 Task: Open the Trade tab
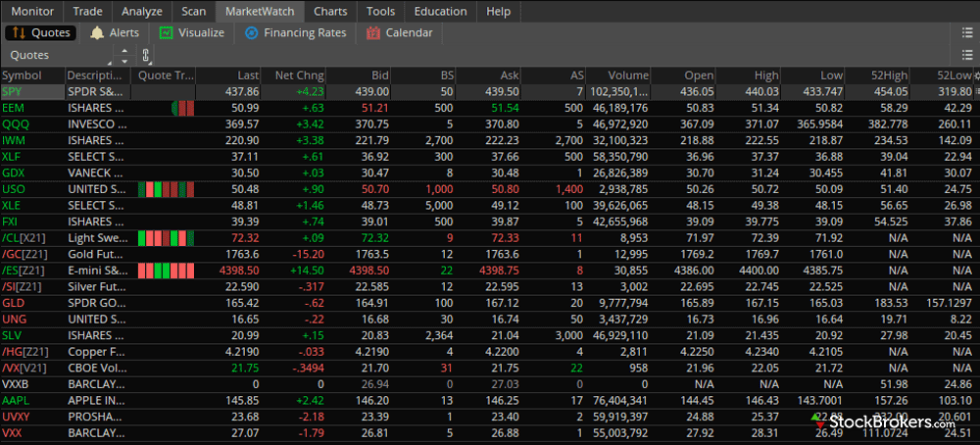87,11
